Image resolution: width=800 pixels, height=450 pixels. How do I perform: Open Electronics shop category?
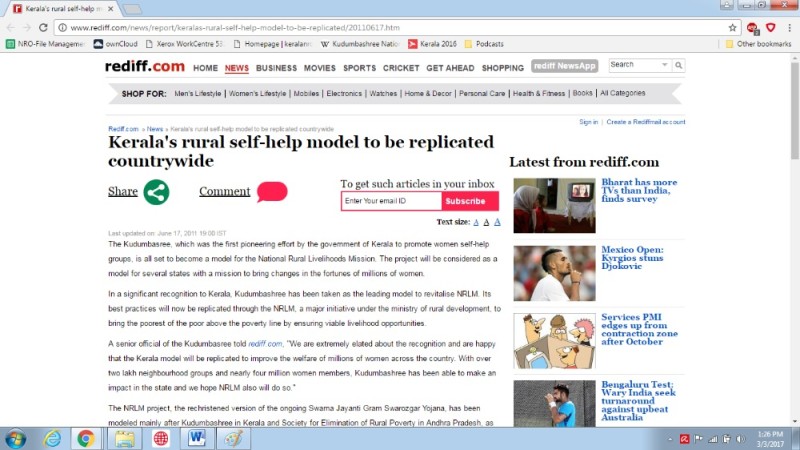tap(344, 93)
